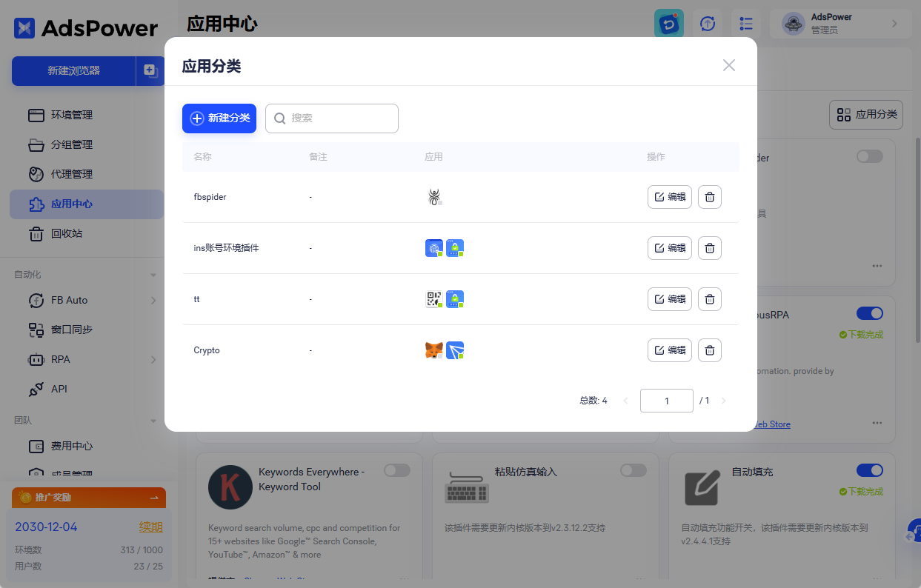The height and width of the screenshot is (588, 921).
Task: Select 应用中心 in sidebar
Action: 87,204
